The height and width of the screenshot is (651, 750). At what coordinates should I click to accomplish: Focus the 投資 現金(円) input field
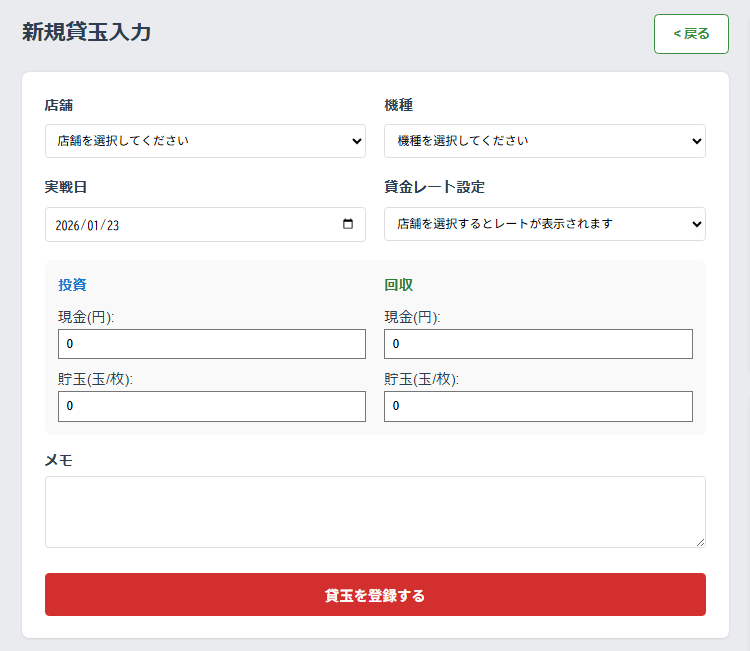(x=212, y=344)
